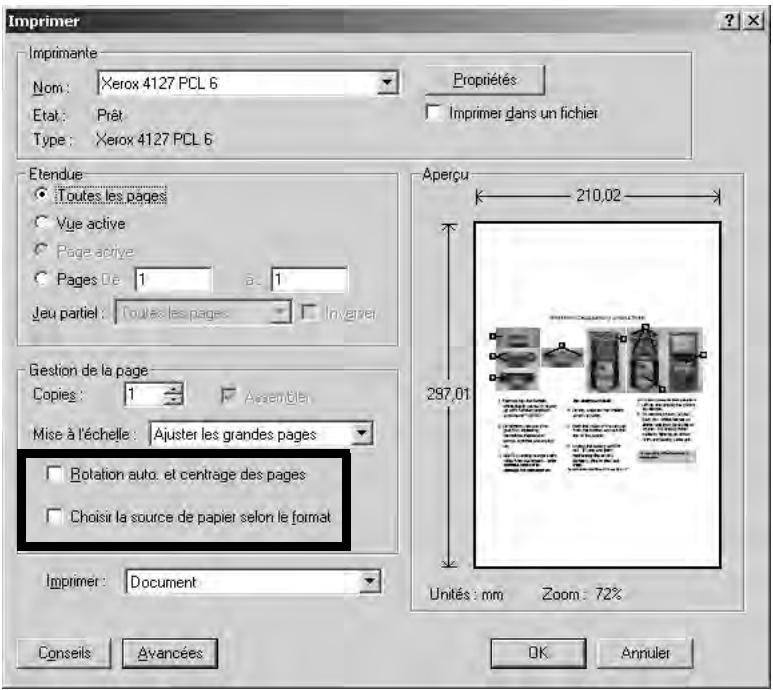The height and width of the screenshot is (690, 773).
Task: Toggle the Assembler checkbox
Action: 228,396
